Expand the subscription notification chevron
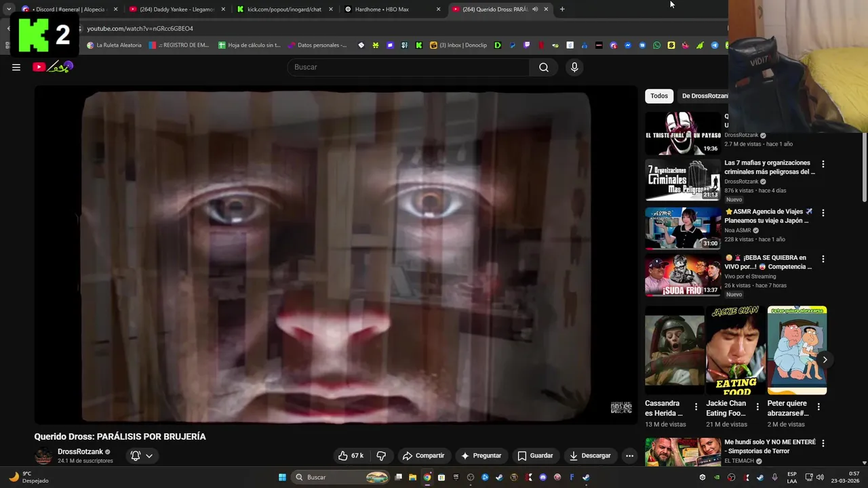This screenshot has height=488, width=868. (x=149, y=455)
